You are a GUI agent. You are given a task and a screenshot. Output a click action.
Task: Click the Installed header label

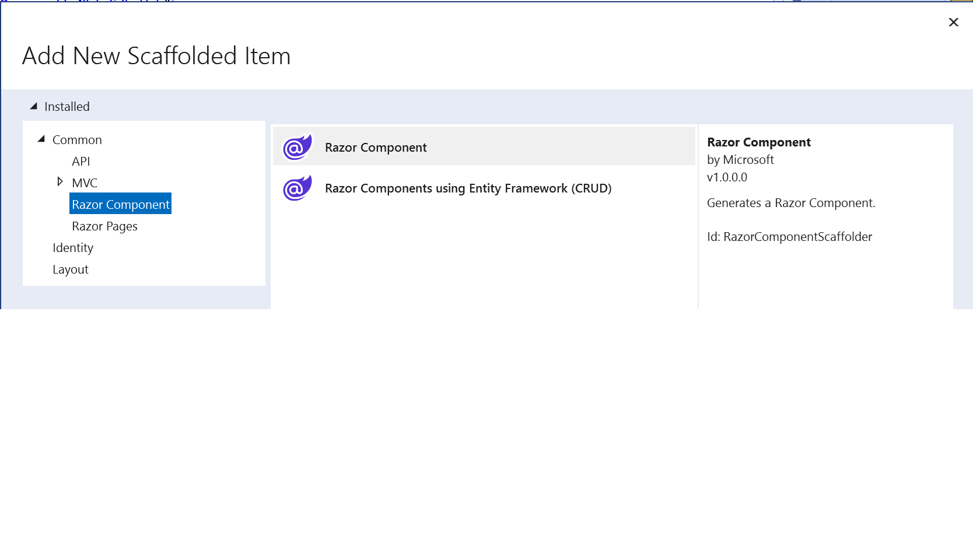(66, 106)
